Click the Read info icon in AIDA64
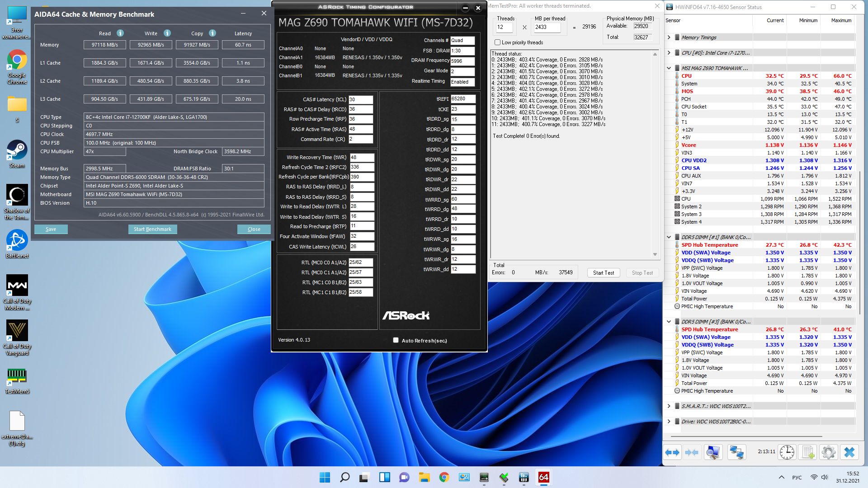The image size is (868, 488). [120, 33]
